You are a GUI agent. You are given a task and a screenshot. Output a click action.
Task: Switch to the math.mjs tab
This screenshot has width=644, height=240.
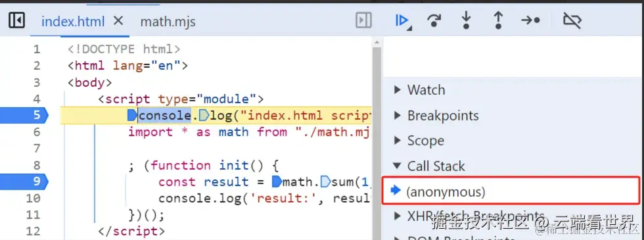coord(168,21)
